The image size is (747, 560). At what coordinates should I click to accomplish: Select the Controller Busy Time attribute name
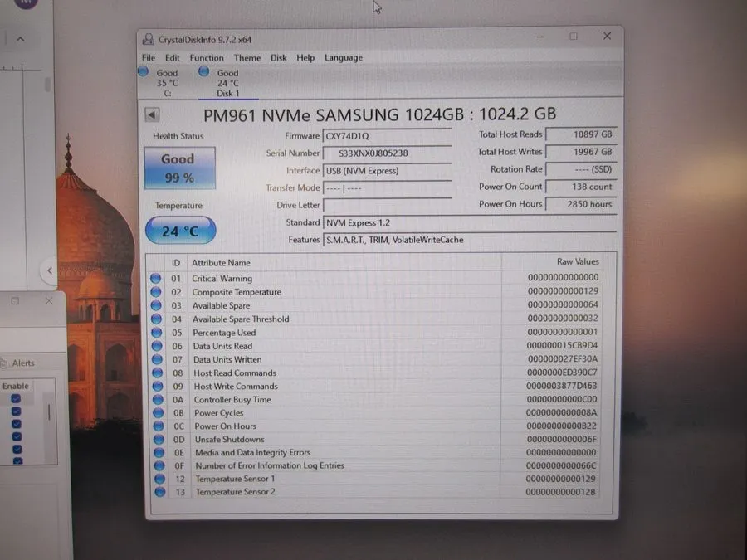pyautogui.click(x=232, y=400)
